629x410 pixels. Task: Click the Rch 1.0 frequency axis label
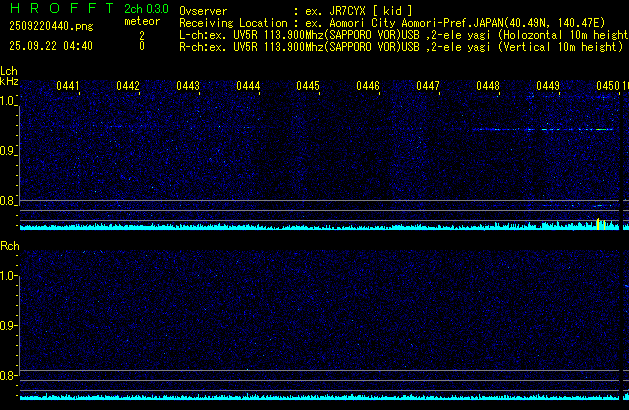click(9, 275)
